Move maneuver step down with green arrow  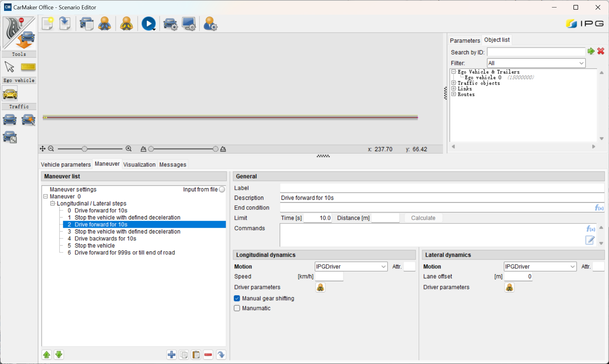pyautogui.click(x=59, y=355)
